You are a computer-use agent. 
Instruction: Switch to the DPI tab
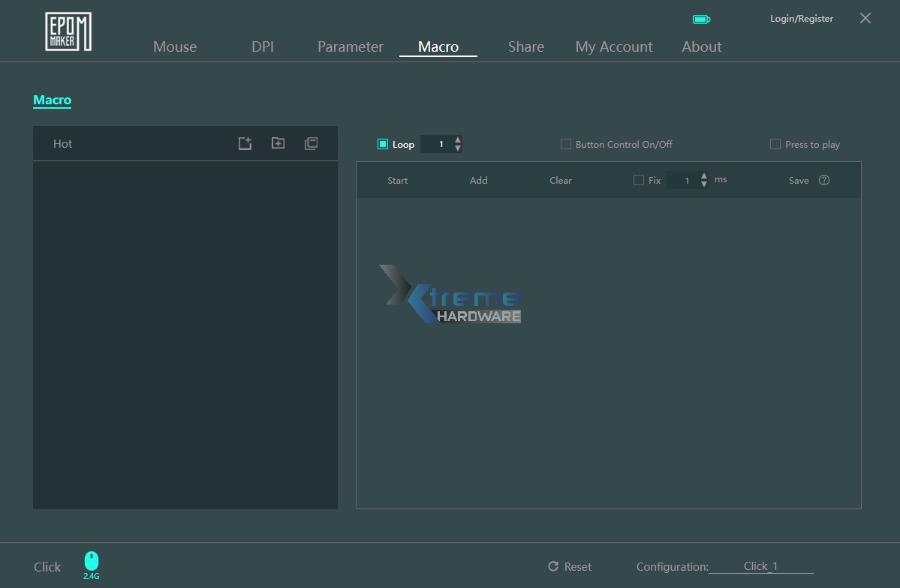pos(263,46)
